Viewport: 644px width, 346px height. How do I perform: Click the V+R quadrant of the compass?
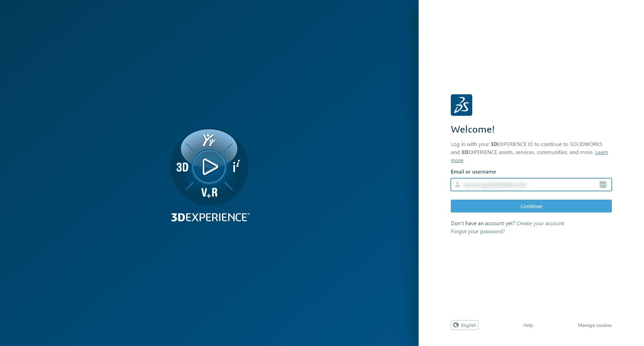coord(209,192)
